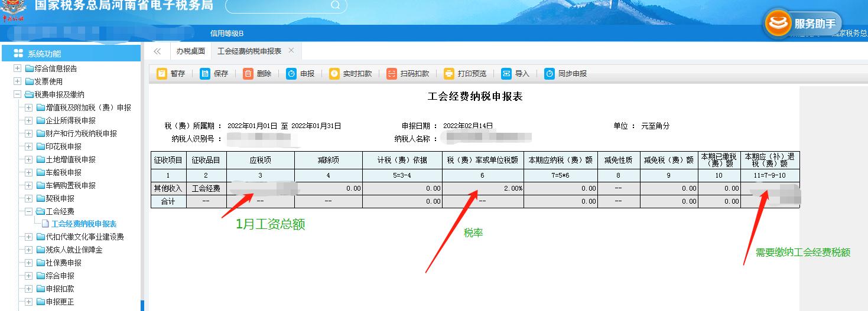Open the 服务助手 service assistant

803,24
